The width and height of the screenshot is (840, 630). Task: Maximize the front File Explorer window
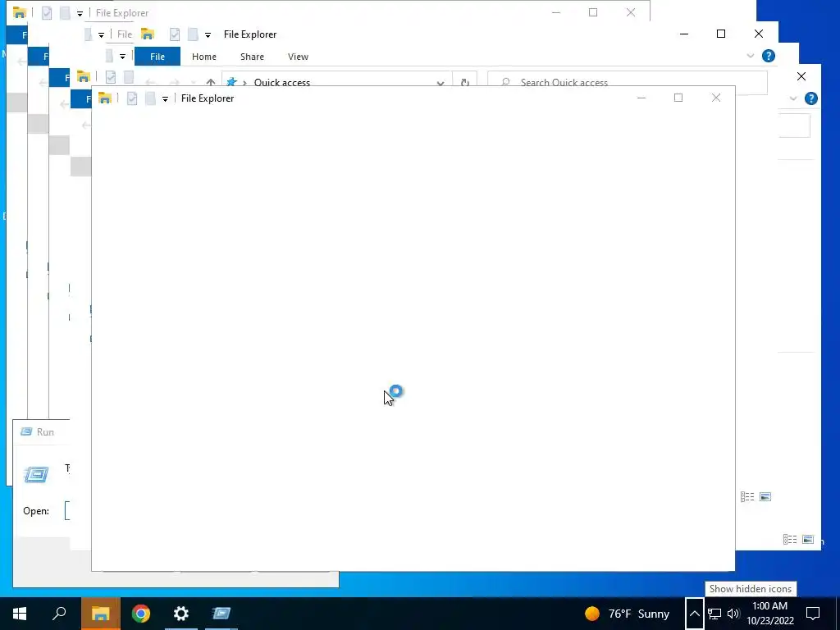pos(678,98)
